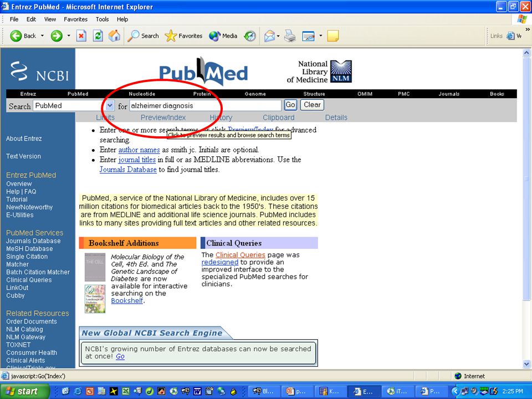
Task: Open the Details tab
Action: (x=336, y=117)
